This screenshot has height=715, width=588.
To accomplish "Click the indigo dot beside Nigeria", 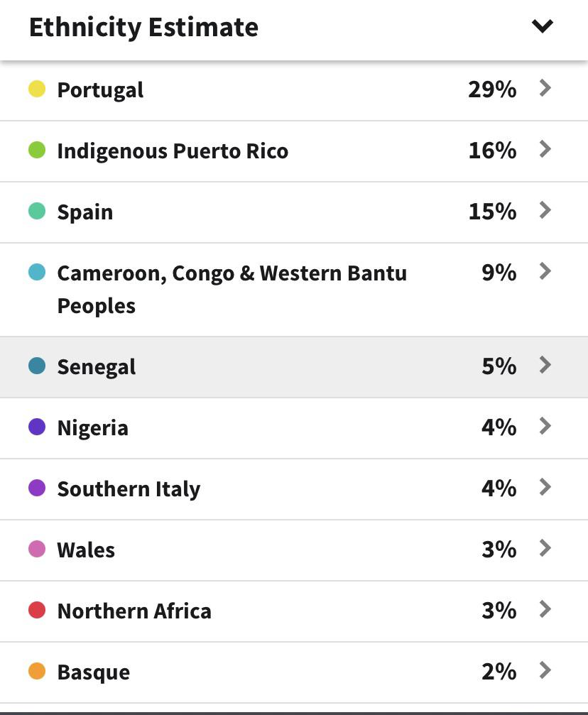I will point(38,427).
